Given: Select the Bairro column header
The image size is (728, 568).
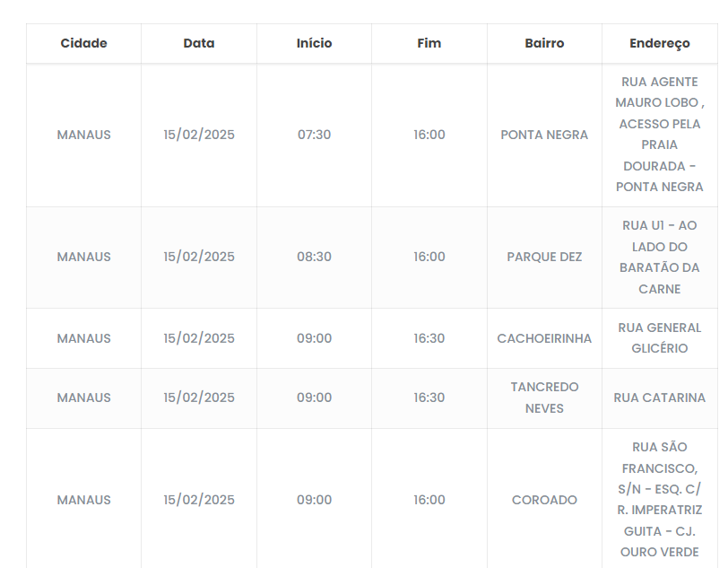Looking at the screenshot, I should tap(544, 43).
